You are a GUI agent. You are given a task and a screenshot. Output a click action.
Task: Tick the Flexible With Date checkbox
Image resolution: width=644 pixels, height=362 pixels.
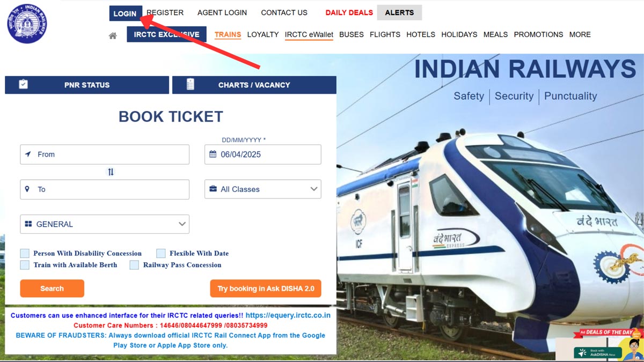point(161,253)
